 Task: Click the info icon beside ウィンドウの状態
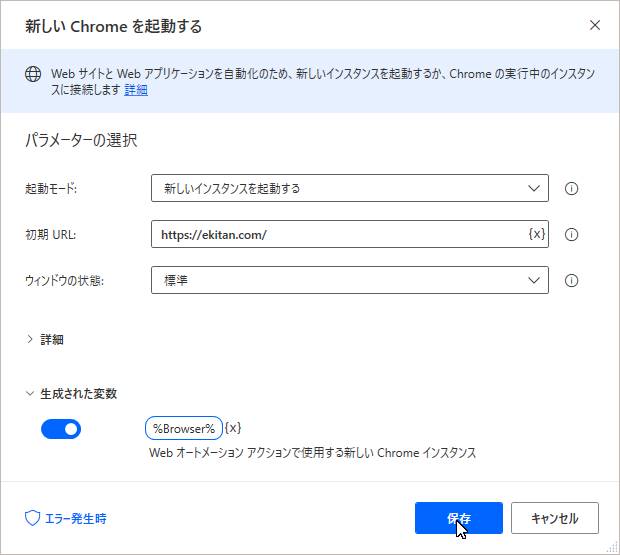(x=571, y=281)
